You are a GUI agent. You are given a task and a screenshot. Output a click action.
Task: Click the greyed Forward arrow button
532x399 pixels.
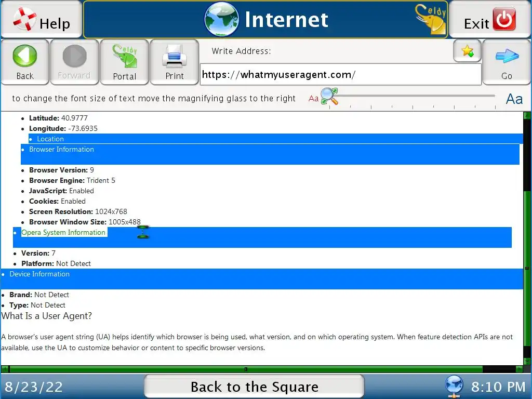click(x=74, y=62)
